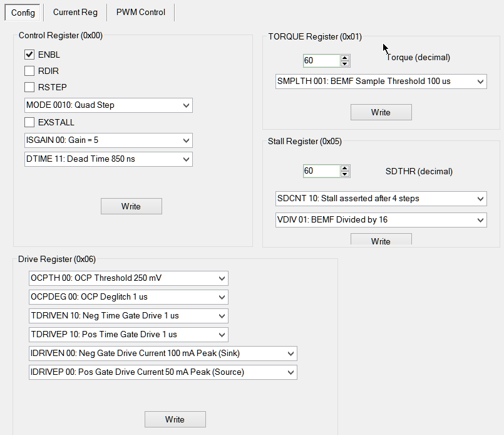Increase the SDTHR value with up arrow
The height and width of the screenshot is (435, 504).
345,168
